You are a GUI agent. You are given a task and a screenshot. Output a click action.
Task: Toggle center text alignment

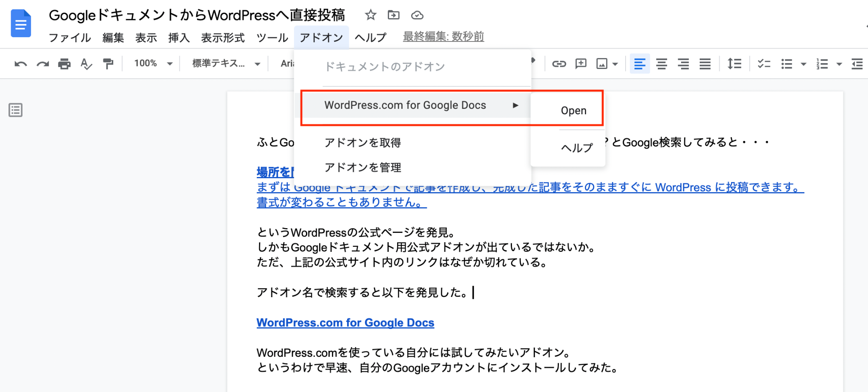662,64
